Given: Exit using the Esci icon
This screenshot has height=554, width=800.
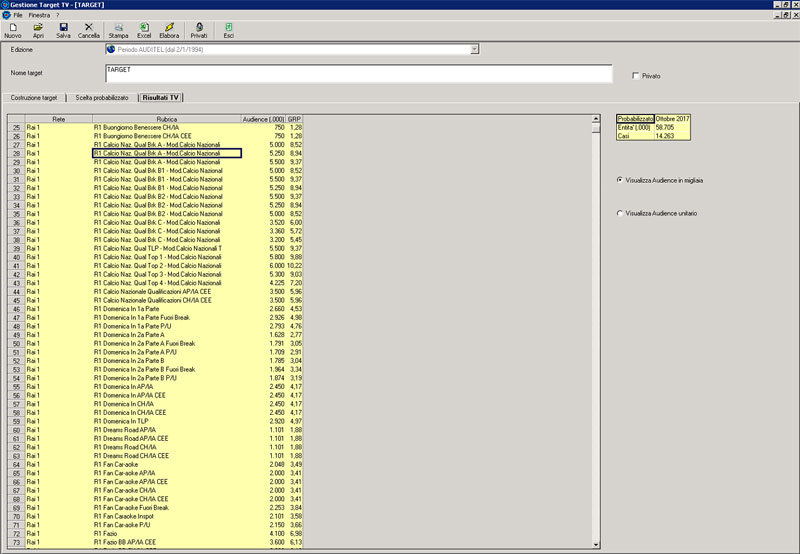Looking at the screenshot, I should click(x=229, y=30).
